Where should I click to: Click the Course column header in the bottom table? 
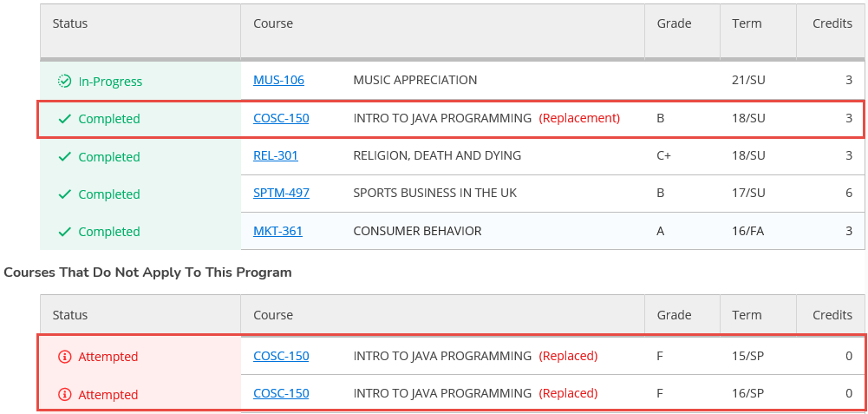click(x=273, y=315)
